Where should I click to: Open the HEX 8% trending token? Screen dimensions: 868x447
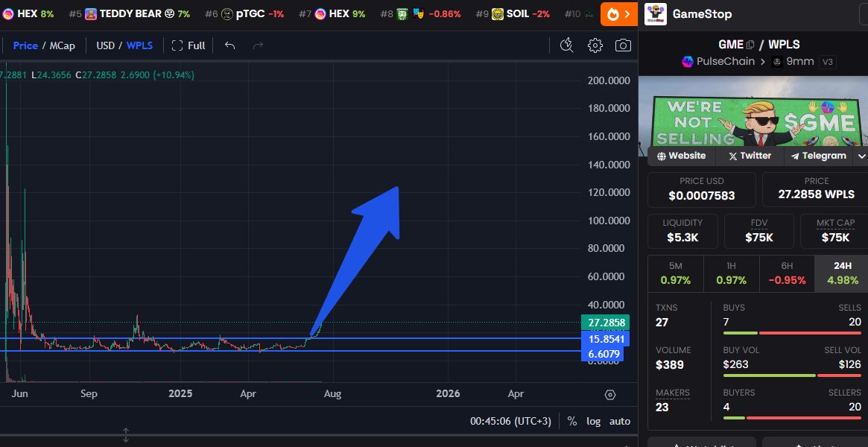point(28,14)
